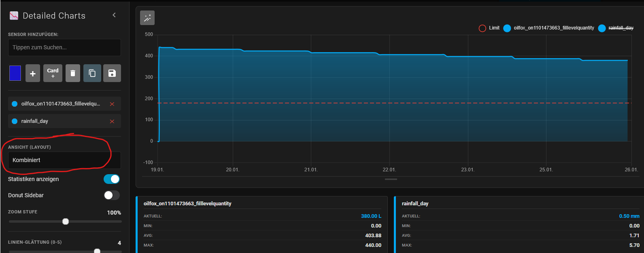Click the magic wand icon above chart

(147, 18)
